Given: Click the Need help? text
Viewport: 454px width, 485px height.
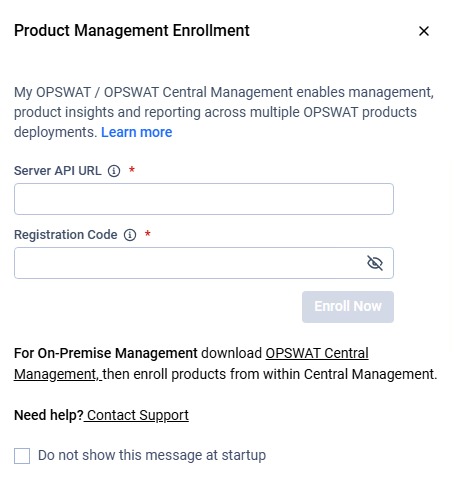Looking at the screenshot, I should click(x=49, y=415).
